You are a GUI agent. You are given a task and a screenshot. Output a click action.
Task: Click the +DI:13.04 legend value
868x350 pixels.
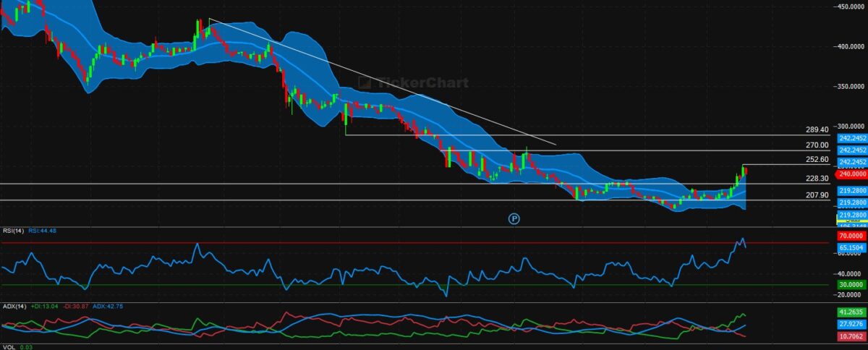(44, 307)
